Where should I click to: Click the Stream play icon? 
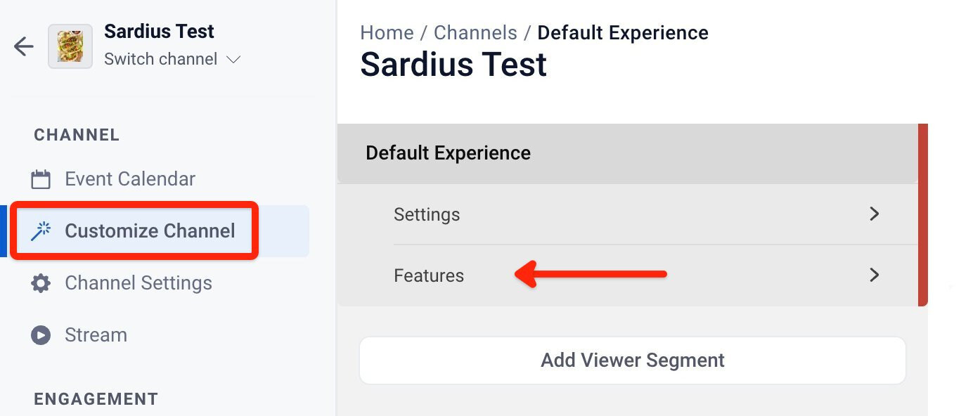(41, 334)
